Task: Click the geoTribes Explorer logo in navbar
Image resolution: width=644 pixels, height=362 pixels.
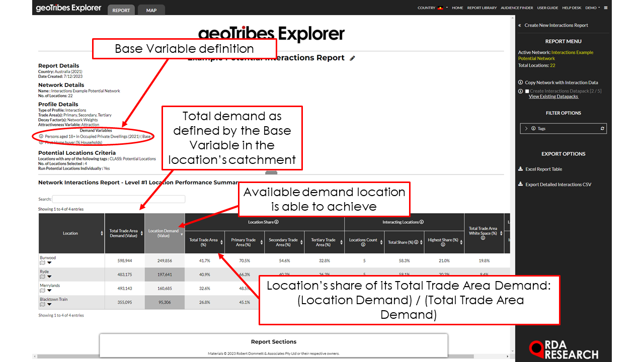Action: coord(69,8)
